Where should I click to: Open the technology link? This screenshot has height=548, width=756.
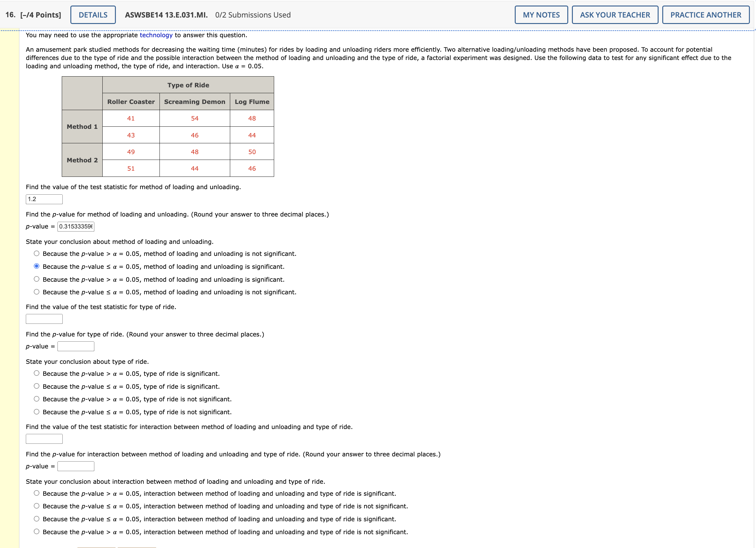coord(156,35)
